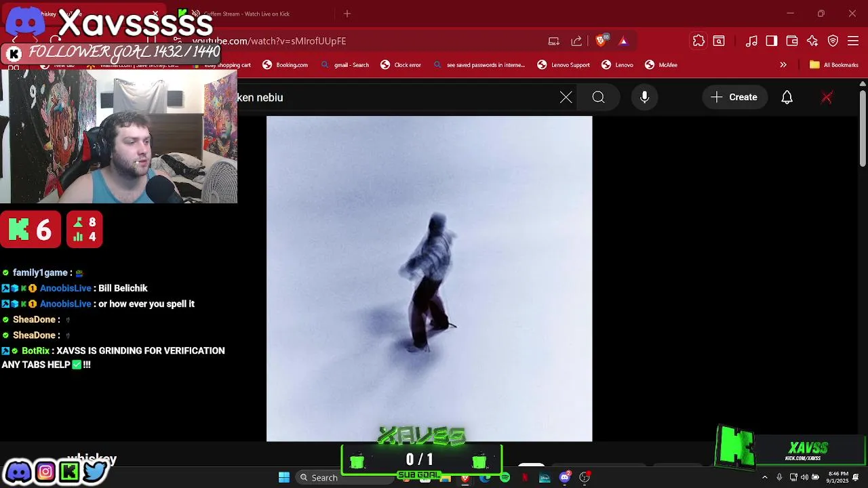The height and width of the screenshot is (488, 868).
Task: Click the share page icon in address bar
Action: pyautogui.click(x=576, y=41)
